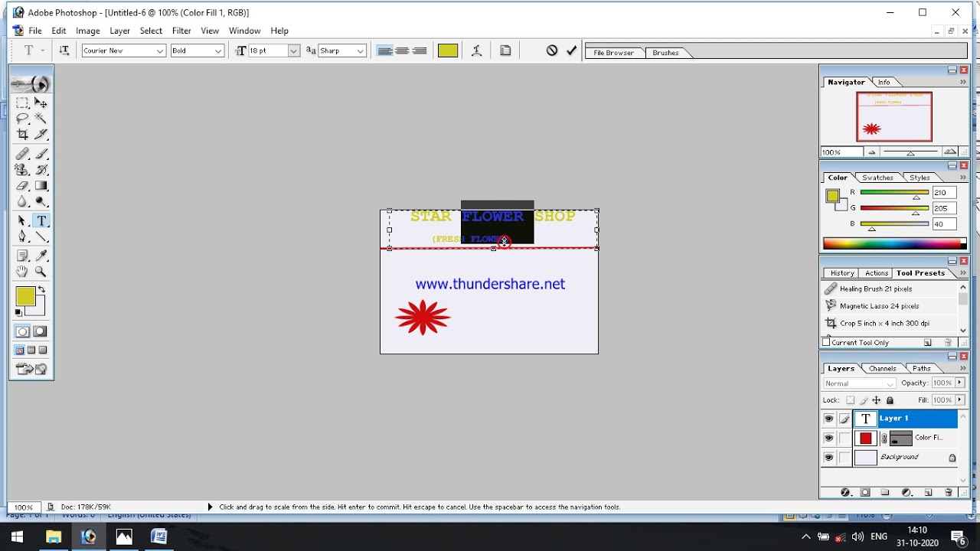Select the Eyedropper tool
Image resolution: width=980 pixels, height=551 pixels.
coord(41,256)
